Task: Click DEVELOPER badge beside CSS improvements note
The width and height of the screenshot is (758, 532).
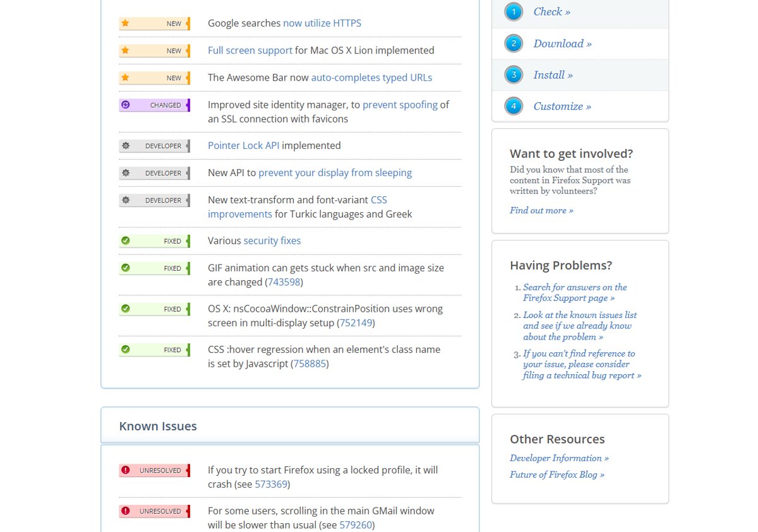Action: [x=154, y=200]
